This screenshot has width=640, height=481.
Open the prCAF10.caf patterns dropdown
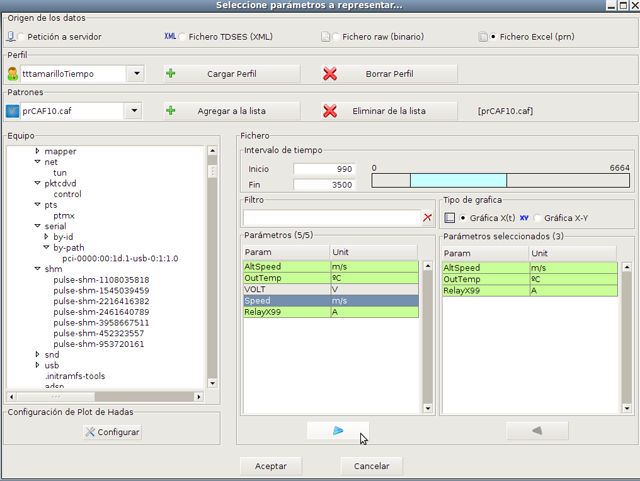coord(134,111)
